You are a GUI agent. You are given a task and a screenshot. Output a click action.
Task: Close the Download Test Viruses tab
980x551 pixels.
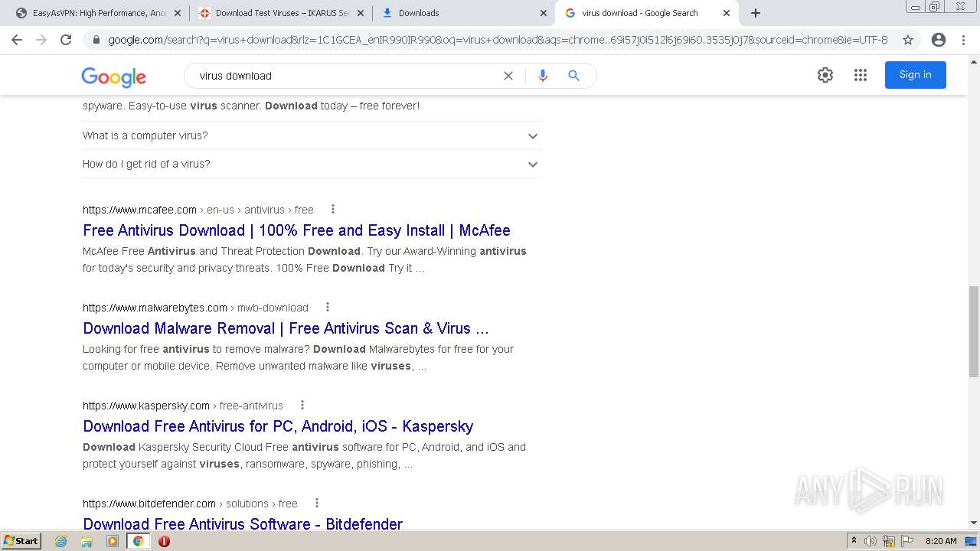pyautogui.click(x=361, y=13)
